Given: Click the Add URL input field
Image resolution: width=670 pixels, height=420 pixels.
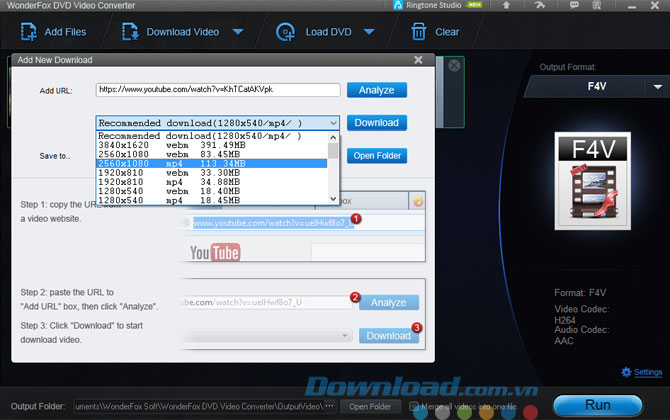Looking at the screenshot, I should [218, 90].
